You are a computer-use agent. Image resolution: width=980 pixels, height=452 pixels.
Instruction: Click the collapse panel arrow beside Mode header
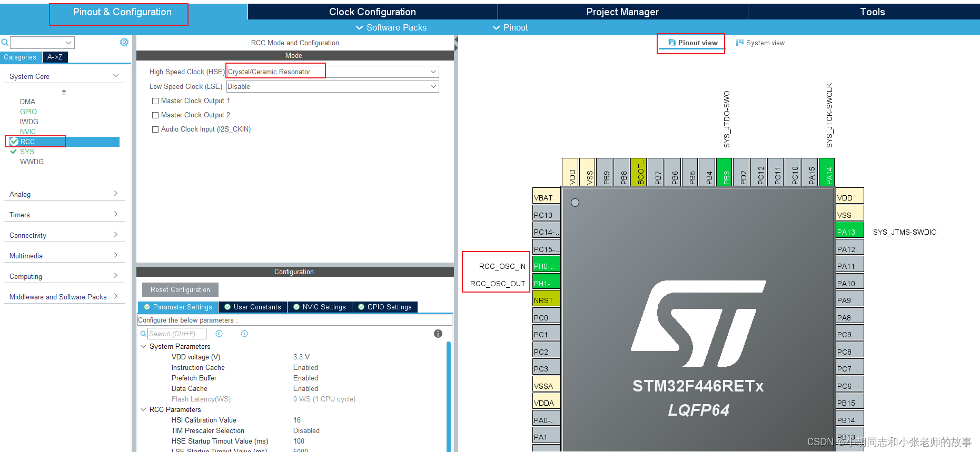456,40
